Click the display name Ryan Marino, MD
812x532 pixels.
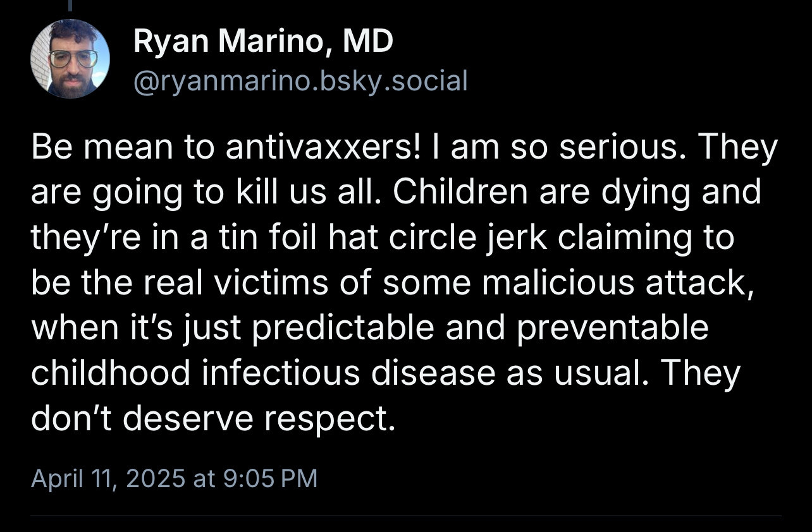click(263, 41)
